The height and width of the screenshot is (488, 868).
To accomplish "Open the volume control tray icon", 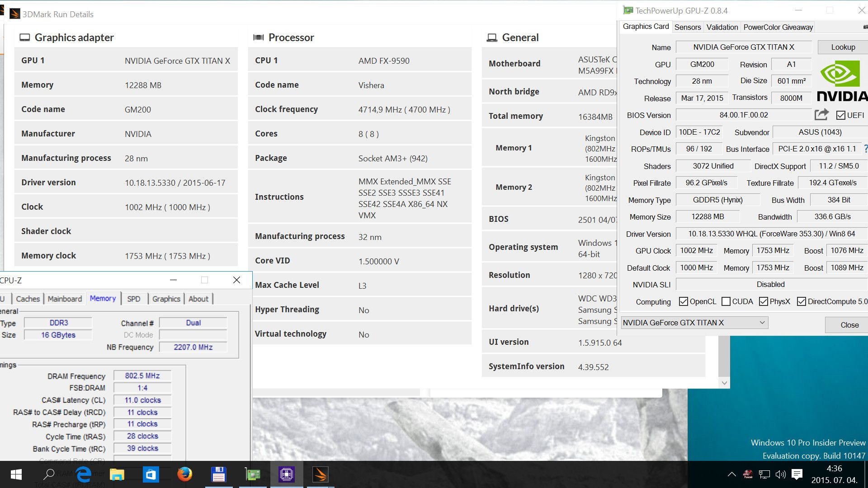I will (x=781, y=474).
